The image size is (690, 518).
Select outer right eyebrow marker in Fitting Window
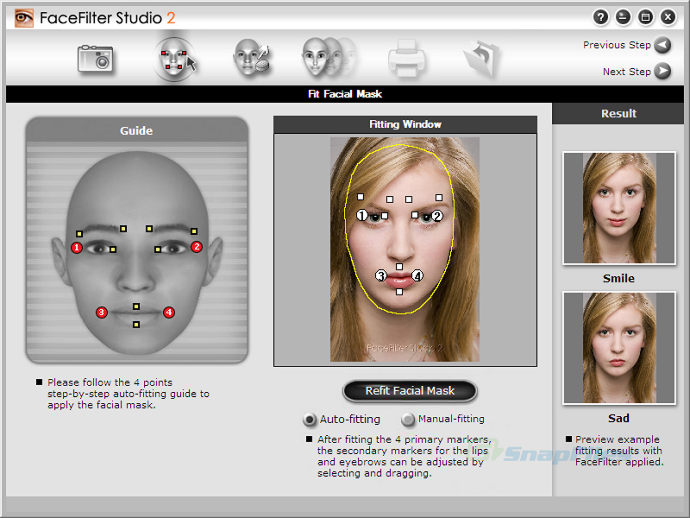pyautogui.click(x=439, y=198)
